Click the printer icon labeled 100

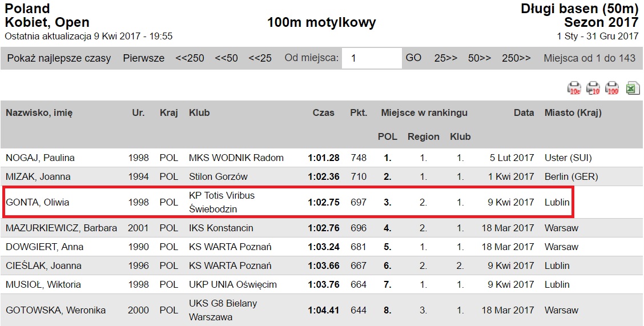coord(612,88)
